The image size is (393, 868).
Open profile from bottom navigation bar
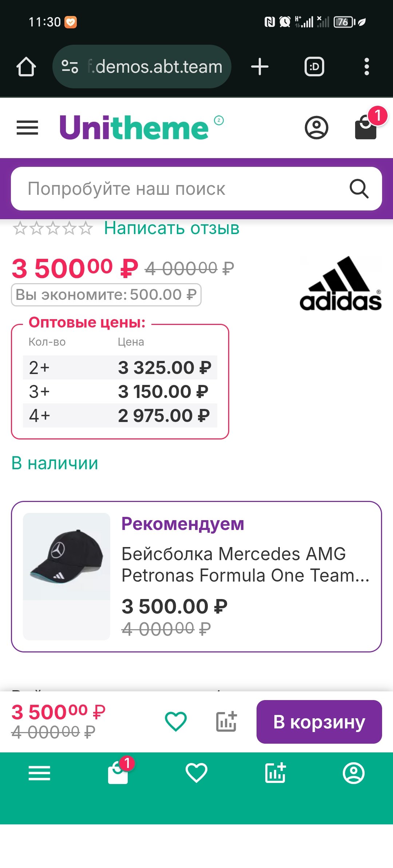tap(354, 773)
